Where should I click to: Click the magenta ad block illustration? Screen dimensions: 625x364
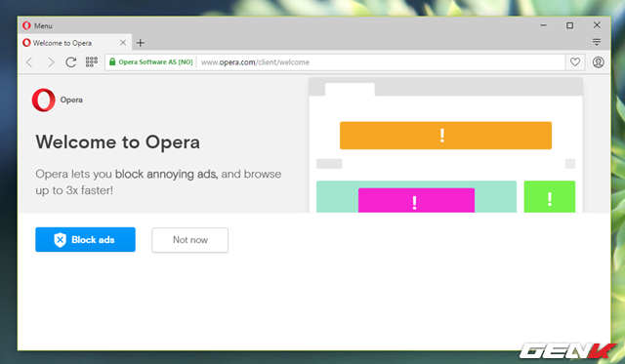416,200
